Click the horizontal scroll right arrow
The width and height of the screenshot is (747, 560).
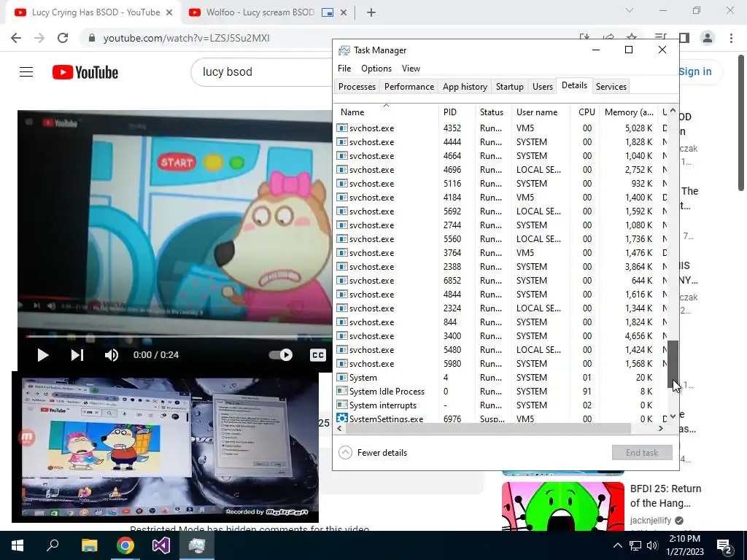click(x=661, y=429)
